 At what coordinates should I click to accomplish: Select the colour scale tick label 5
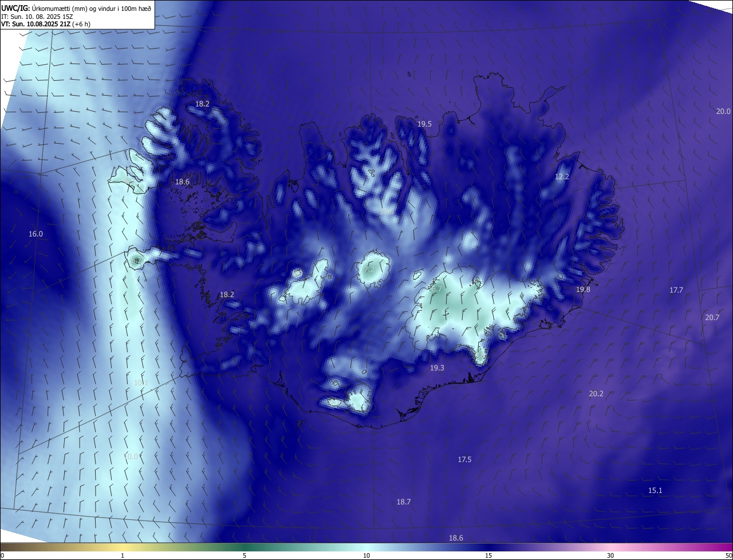click(x=245, y=555)
